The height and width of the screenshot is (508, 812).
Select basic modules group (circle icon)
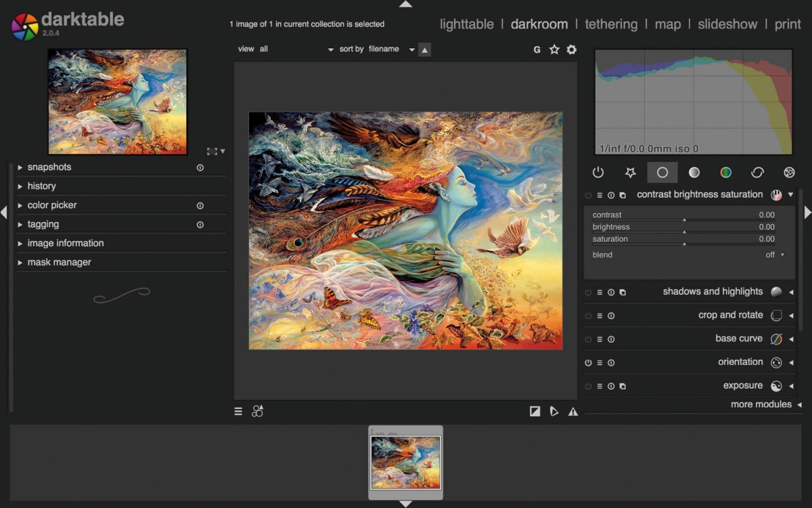pyautogui.click(x=662, y=173)
